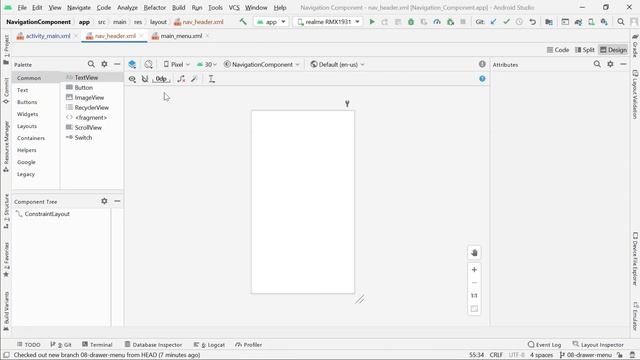Click Clear All Constraints icon

[x=181, y=79]
